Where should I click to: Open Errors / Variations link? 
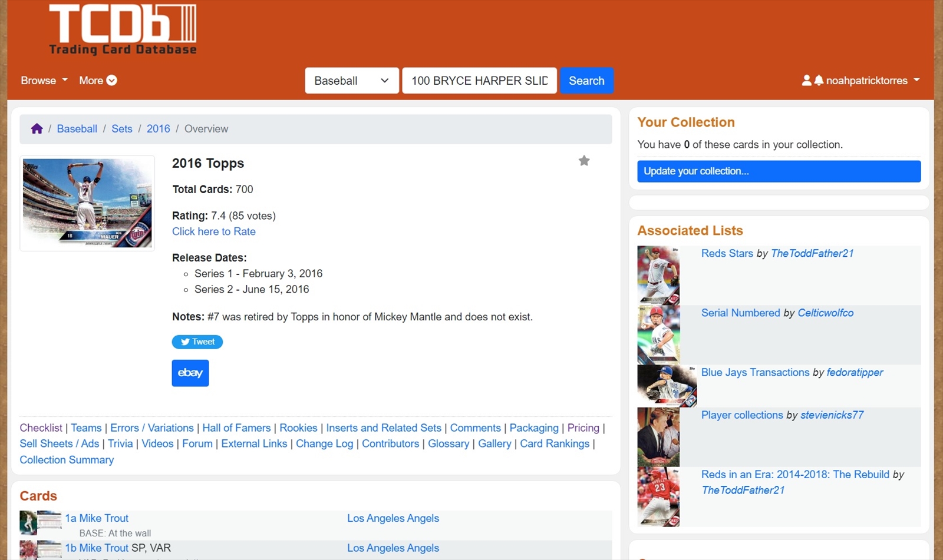pos(152,428)
